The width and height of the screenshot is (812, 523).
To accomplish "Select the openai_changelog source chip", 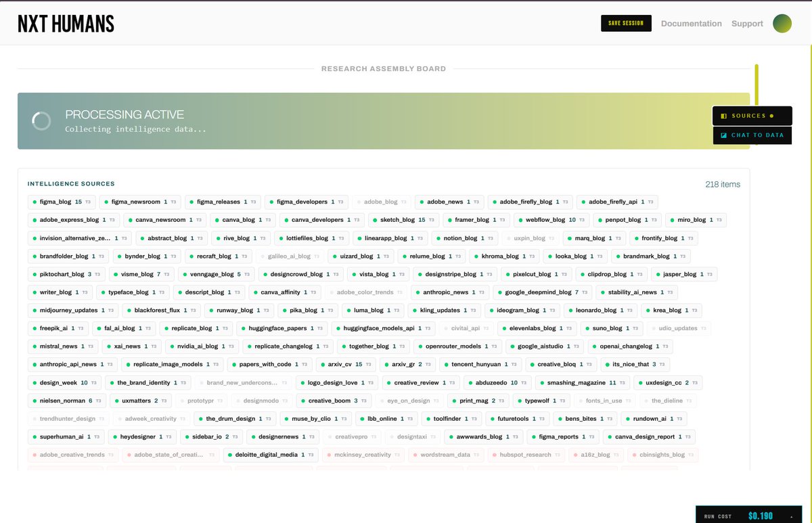I will (631, 346).
